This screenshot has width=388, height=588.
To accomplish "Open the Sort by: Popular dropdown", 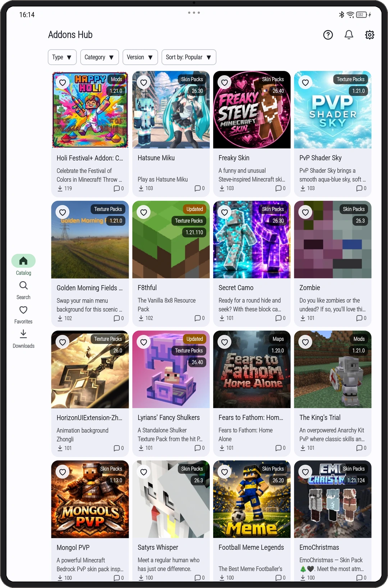I will point(189,57).
